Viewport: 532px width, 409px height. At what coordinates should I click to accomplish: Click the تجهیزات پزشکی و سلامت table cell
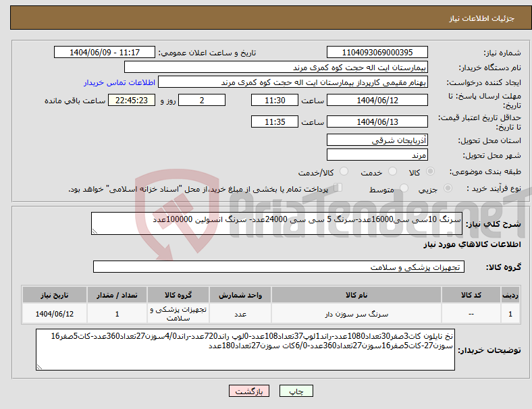pos(178,314)
